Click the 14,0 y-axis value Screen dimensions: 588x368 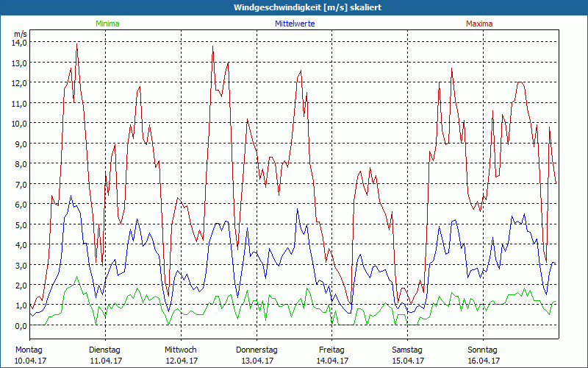21,43
